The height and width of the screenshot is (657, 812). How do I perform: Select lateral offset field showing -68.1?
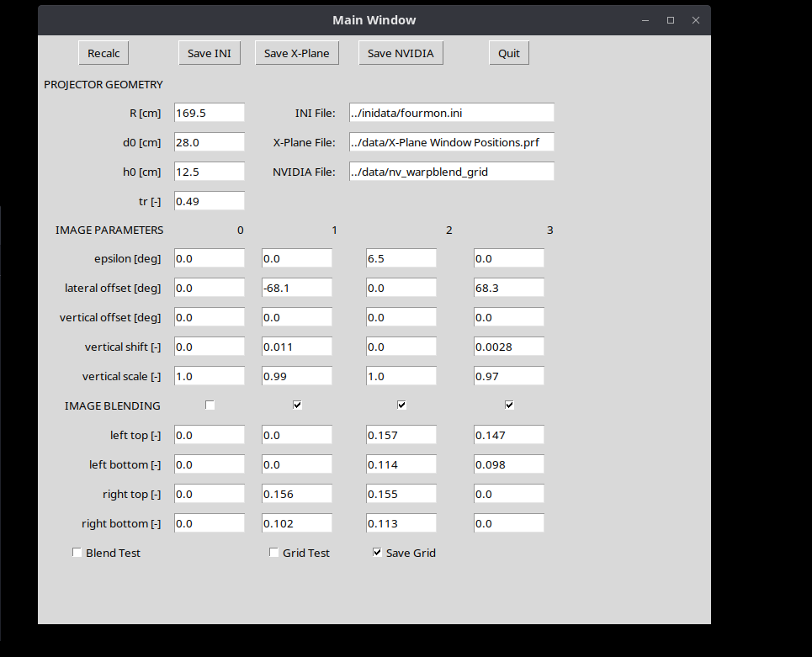coord(296,288)
